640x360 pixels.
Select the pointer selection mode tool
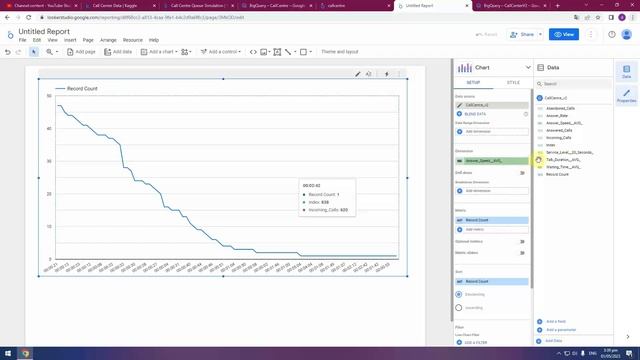click(34, 52)
